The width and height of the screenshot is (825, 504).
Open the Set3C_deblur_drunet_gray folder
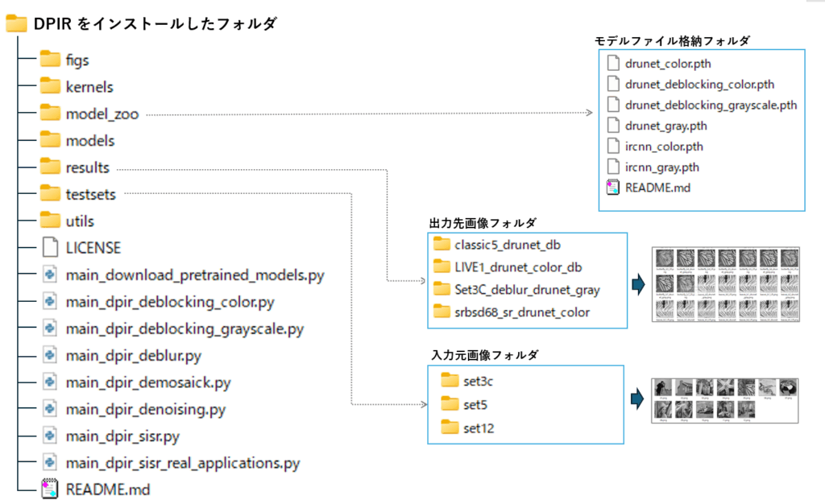[x=527, y=289]
